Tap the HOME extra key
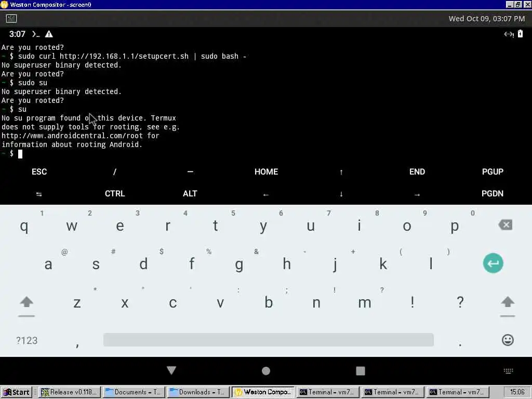532x399 pixels. coord(266,171)
